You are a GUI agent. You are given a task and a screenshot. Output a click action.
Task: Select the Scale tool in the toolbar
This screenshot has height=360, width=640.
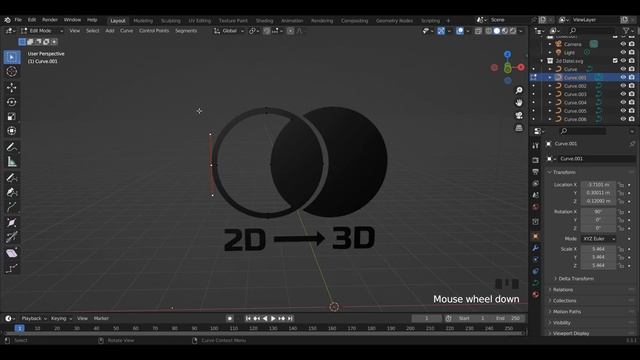tap(11, 116)
